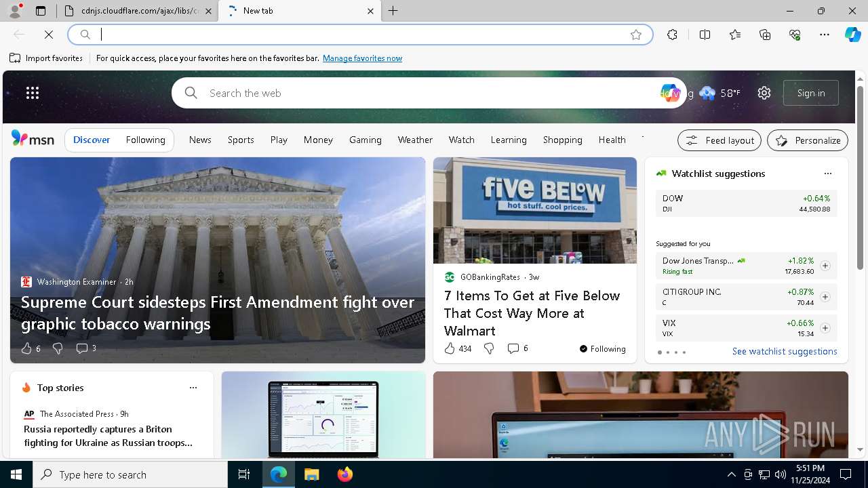Open the notification center icon

click(846, 474)
